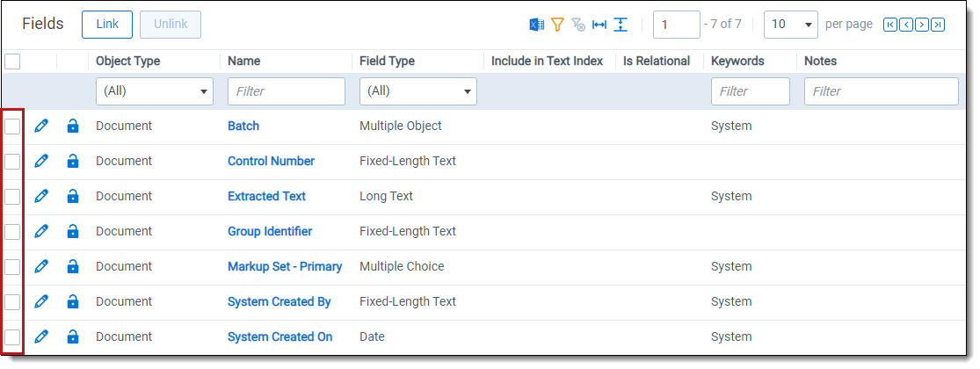This screenshot has width=980, height=369.
Task: Toggle the select-all checkbox in header
Action: (x=12, y=61)
